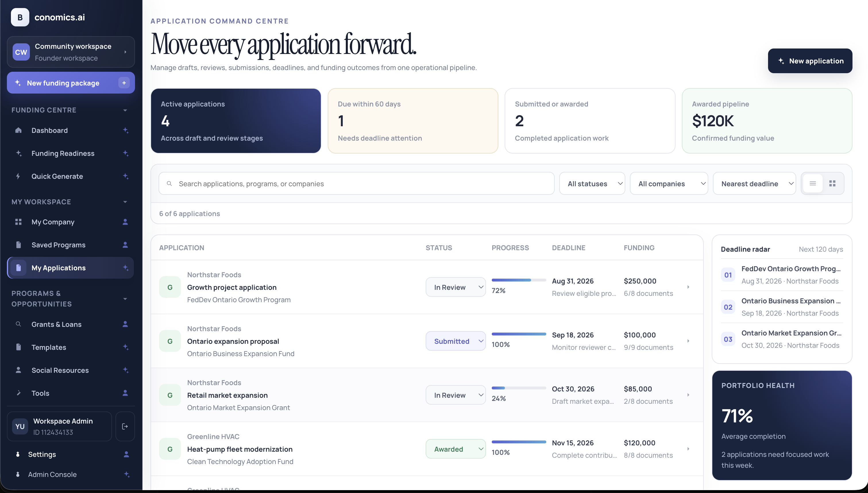Open Submitted status dropdown for Ontario expansion proposal
This screenshot has height=493, width=868.
pyautogui.click(x=456, y=341)
